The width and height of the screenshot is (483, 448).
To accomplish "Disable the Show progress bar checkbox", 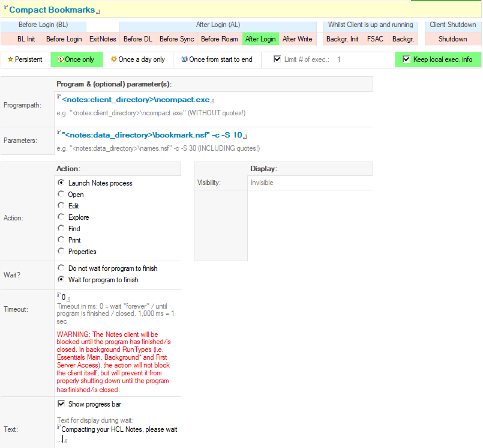I will coord(61,404).
